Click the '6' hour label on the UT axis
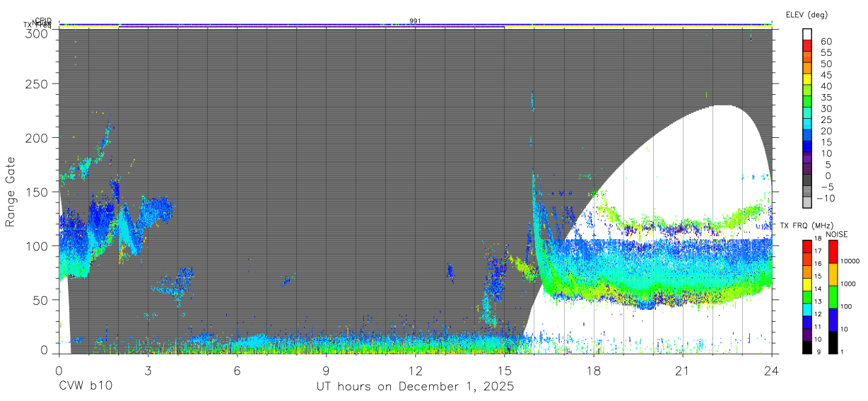Image resolution: width=868 pixels, height=401 pixels. (x=237, y=370)
